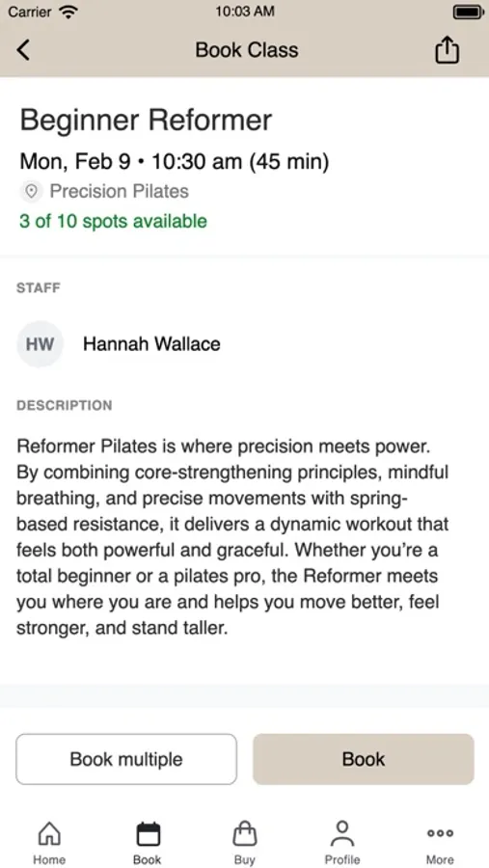Tap the Book Class header title

tap(247, 50)
